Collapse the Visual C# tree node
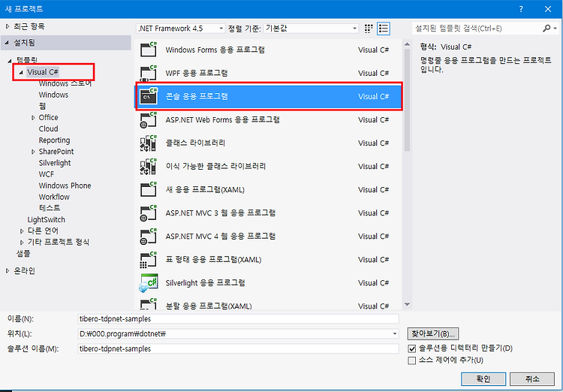Viewport: 563px width, 392px height. click(21, 72)
